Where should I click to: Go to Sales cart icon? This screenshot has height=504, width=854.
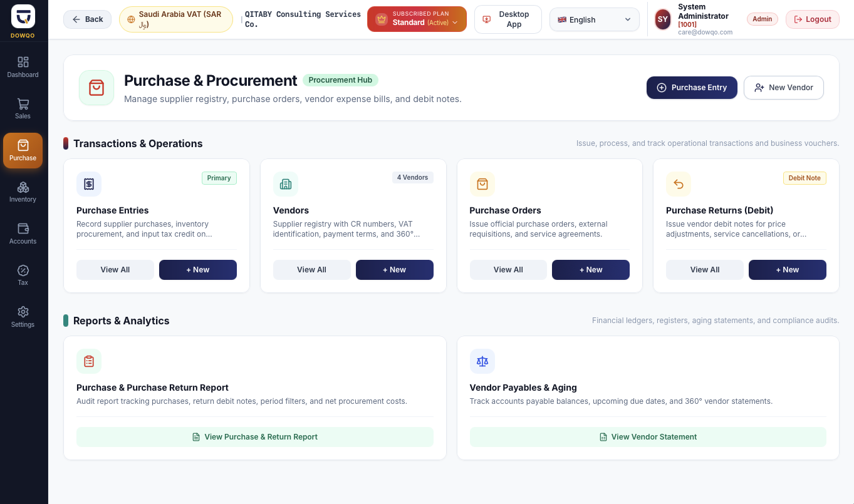point(23,104)
